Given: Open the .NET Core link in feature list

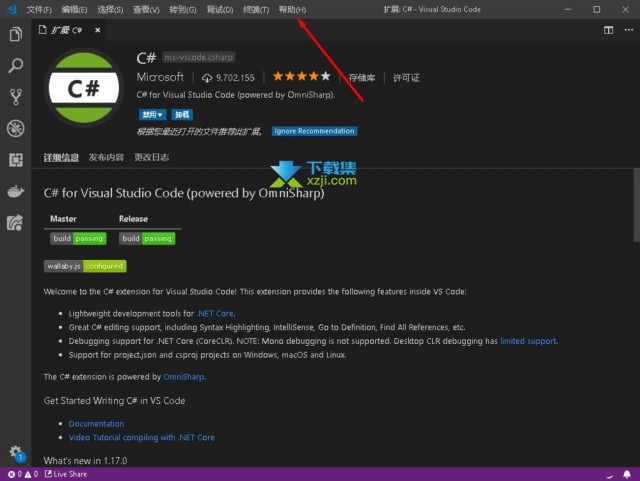Looking at the screenshot, I should pyautogui.click(x=216, y=314).
